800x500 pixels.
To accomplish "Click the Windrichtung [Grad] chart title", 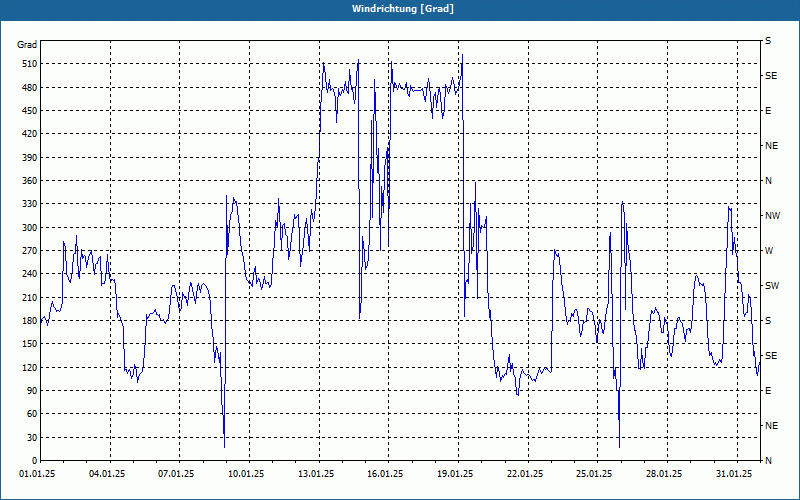I will coord(403,9).
